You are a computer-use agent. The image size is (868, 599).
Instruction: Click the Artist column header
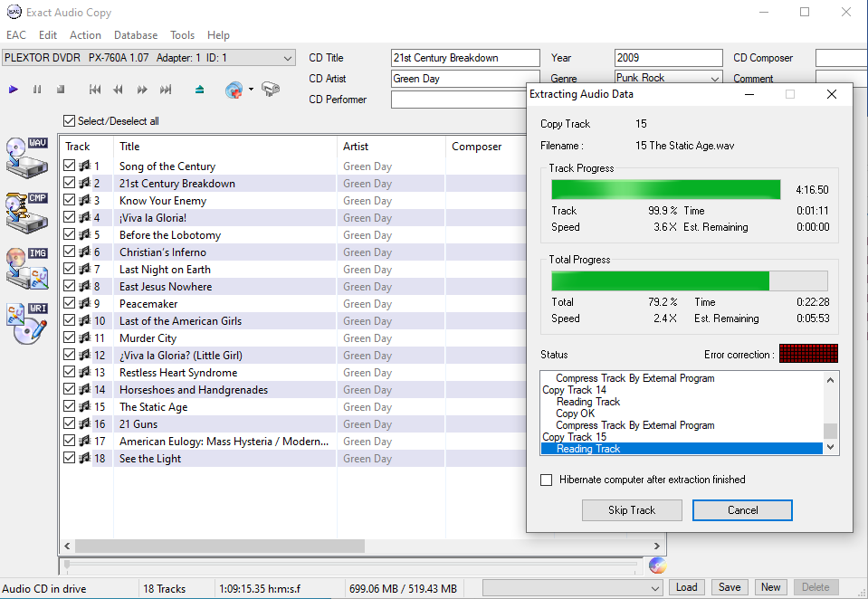pos(391,147)
